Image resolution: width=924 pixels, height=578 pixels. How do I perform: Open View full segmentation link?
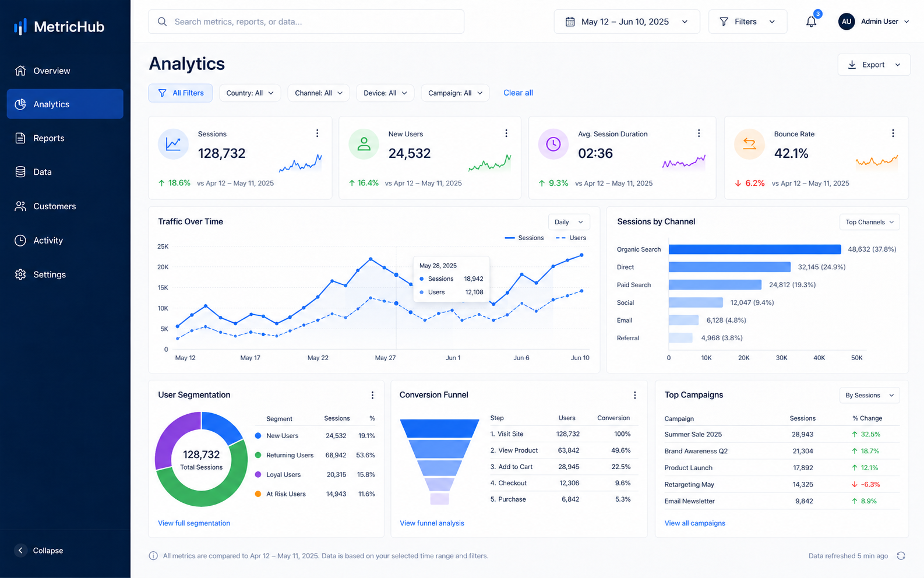[194, 523]
